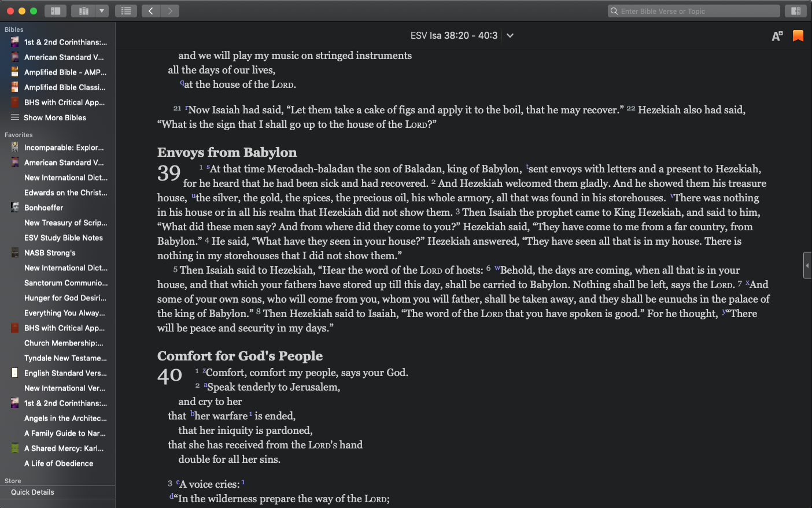This screenshot has width=812, height=508.
Task: Go back with the left arrow
Action: click(x=151, y=11)
